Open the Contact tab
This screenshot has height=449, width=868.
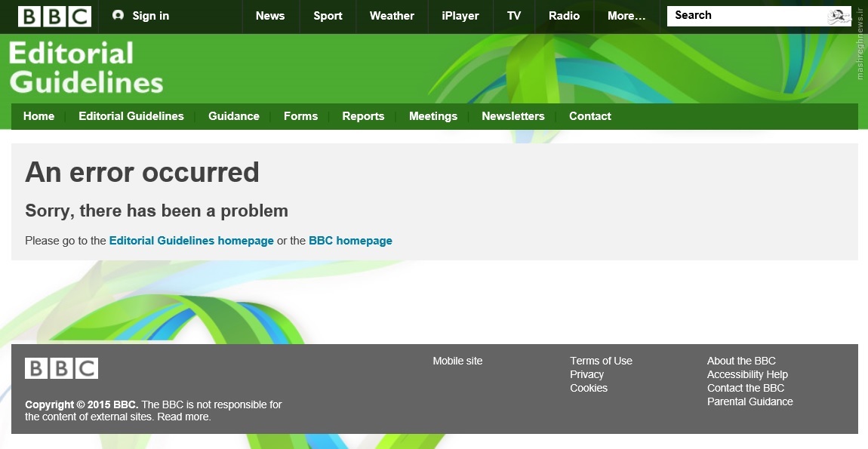click(x=590, y=116)
